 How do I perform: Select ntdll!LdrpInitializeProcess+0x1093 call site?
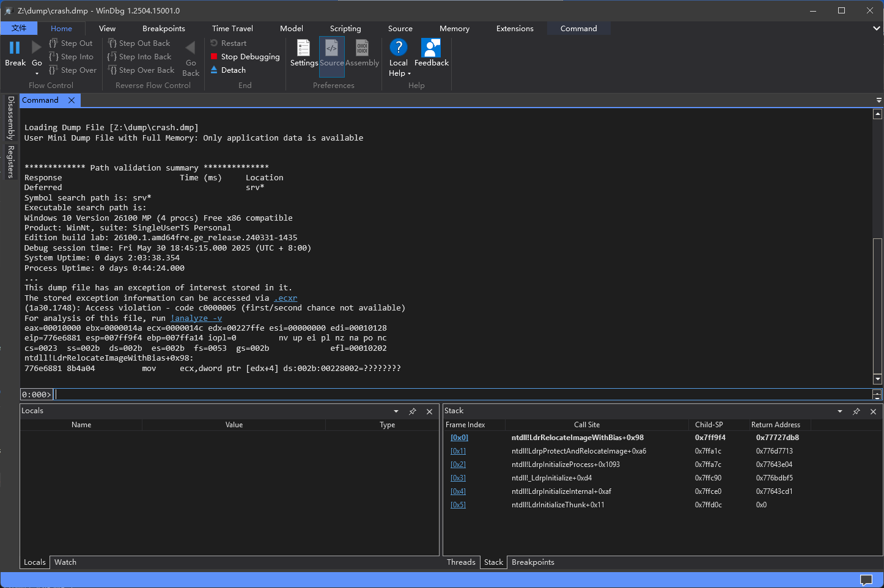(x=565, y=465)
